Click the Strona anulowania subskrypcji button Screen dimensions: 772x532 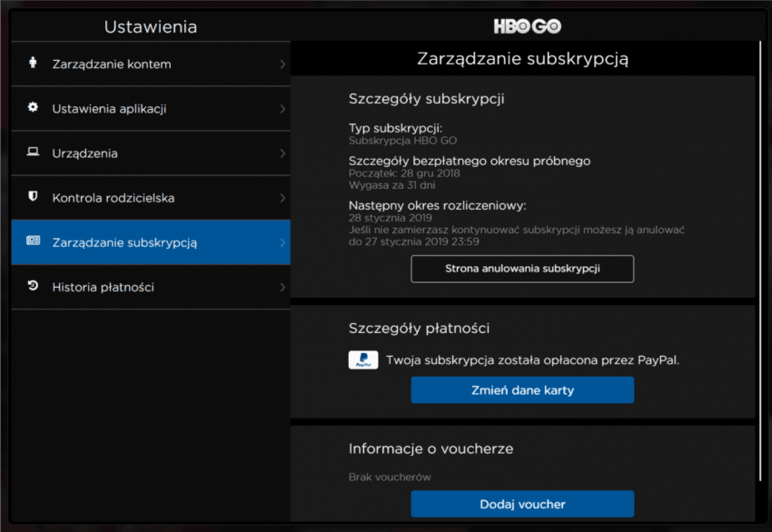[x=522, y=269]
